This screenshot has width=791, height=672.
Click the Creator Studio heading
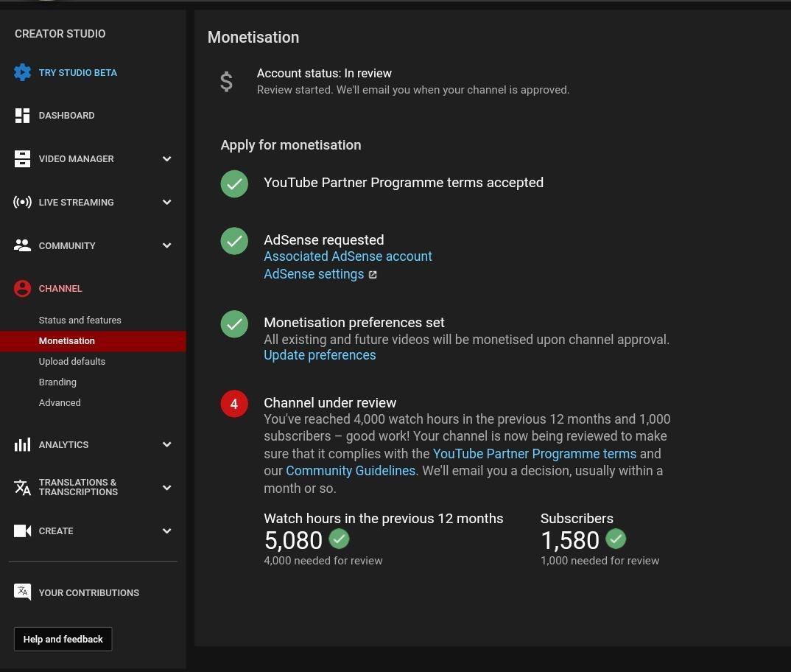click(x=60, y=34)
